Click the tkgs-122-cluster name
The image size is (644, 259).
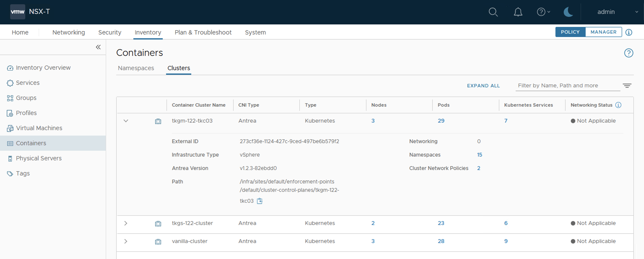pos(192,223)
